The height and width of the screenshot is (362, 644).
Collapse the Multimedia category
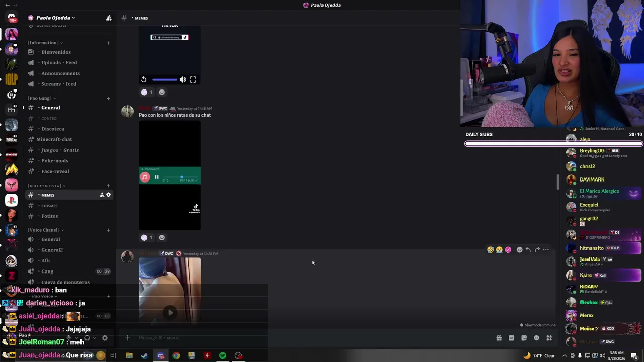(x=46, y=186)
